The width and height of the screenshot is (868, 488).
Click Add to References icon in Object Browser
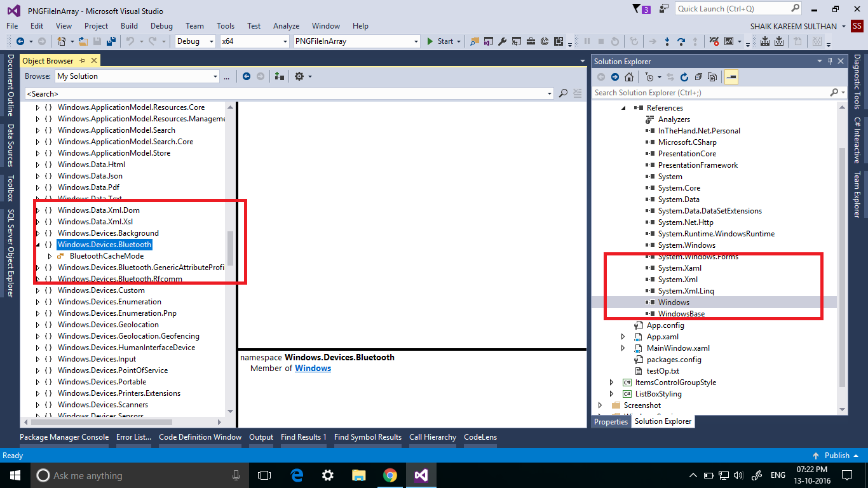click(x=279, y=76)
